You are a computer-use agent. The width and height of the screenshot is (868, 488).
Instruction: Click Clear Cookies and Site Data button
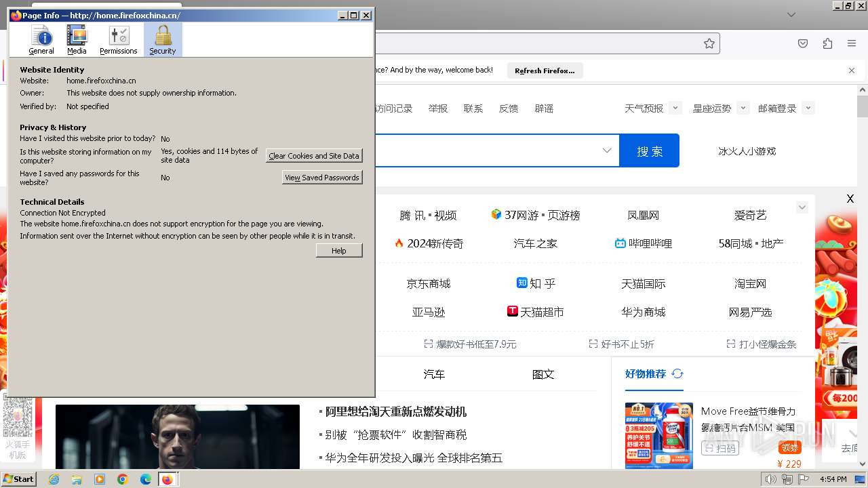(314, 156)
